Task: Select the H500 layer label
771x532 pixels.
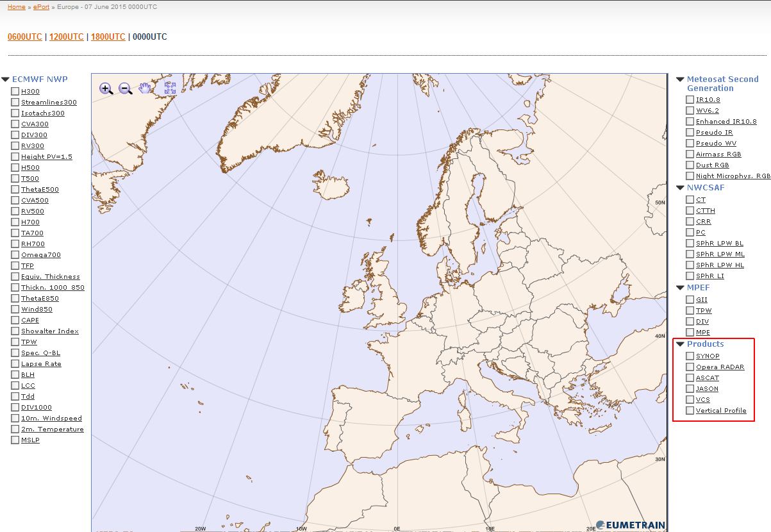Action: (30, 168)
